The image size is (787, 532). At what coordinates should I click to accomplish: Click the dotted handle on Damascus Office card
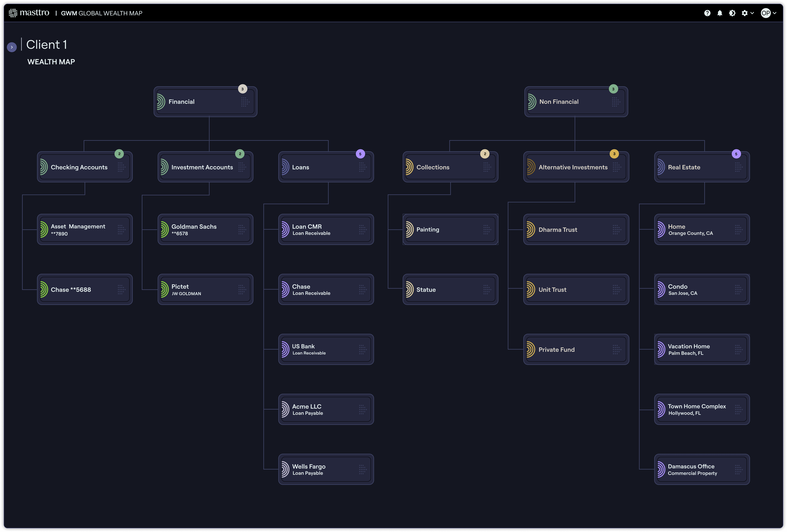[739, 469]
